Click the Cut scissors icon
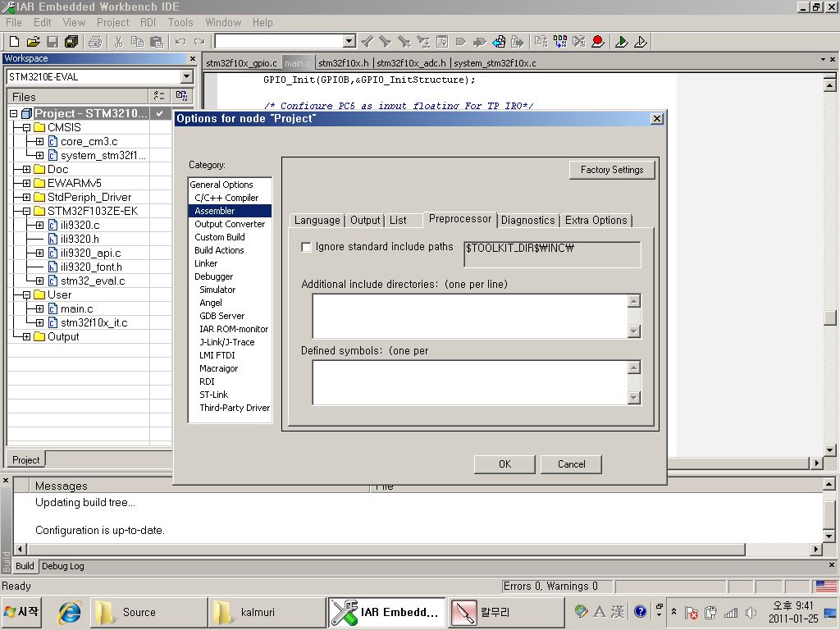Viewport: 840px width, 630px height. pos(118,42)
